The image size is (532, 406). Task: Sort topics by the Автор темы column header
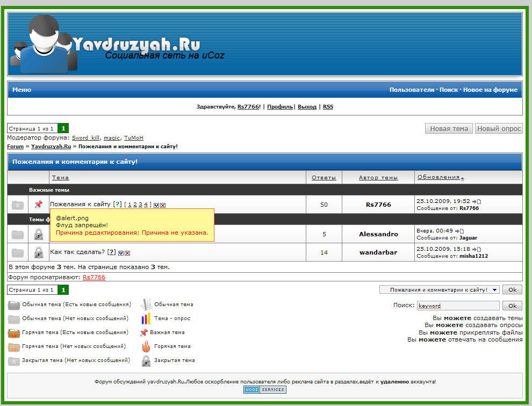coord(378,177)
